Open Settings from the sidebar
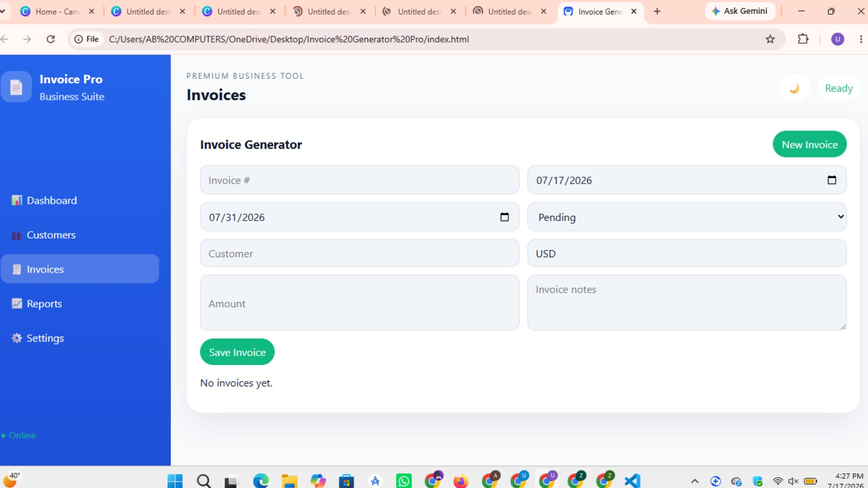The image size is (868, 488). [80, 338]
